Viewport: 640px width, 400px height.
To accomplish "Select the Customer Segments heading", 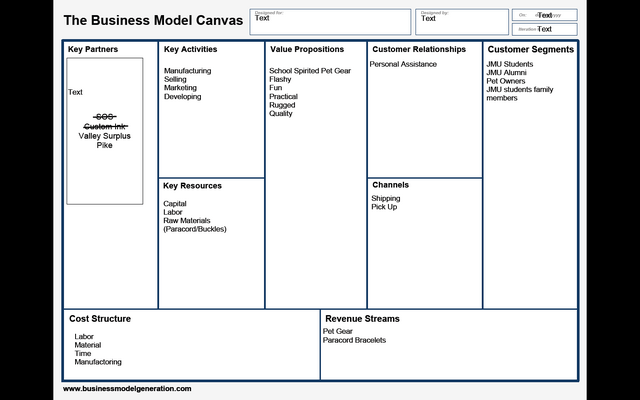I will click(x=531, y=49).
